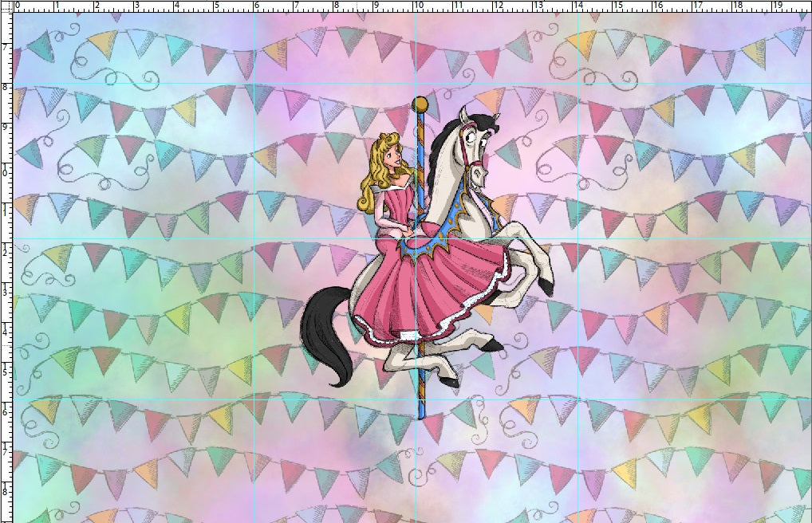Select the middle horizontal cyan guide
812x523 pixels.
pyautogui.click(x=160, y=238)
